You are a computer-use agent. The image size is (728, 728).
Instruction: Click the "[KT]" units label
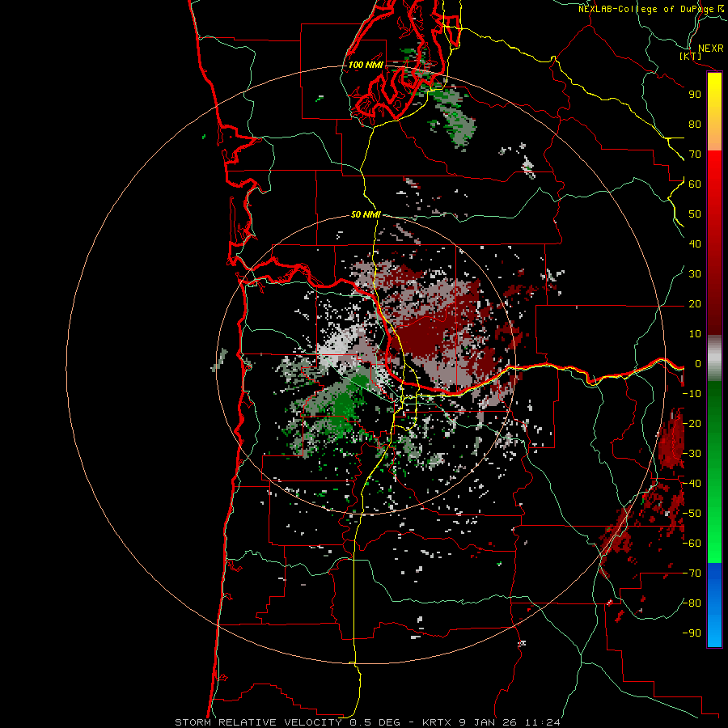pos(691,56)
